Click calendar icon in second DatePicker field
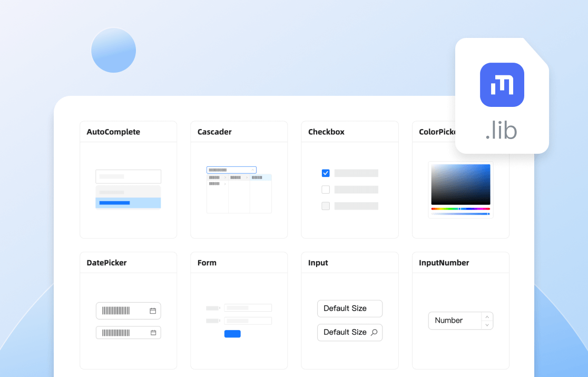 [x=153, y=333]
